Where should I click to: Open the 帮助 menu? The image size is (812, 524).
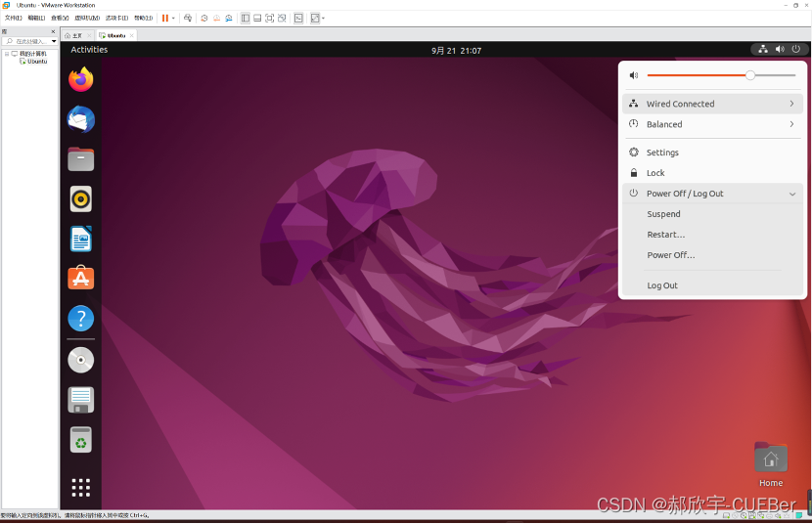coord(144,19)
